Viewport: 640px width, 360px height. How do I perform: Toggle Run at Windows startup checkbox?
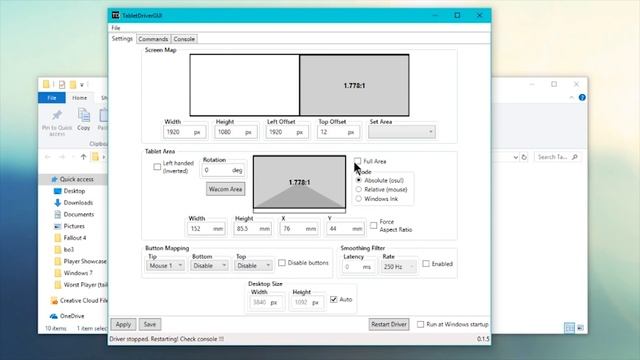(420, 324)
